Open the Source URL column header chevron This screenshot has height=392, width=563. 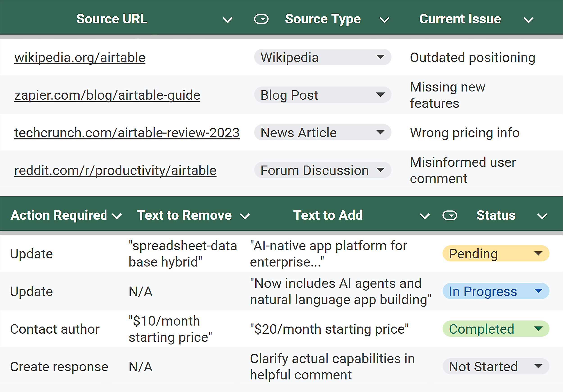coord(228,19)
